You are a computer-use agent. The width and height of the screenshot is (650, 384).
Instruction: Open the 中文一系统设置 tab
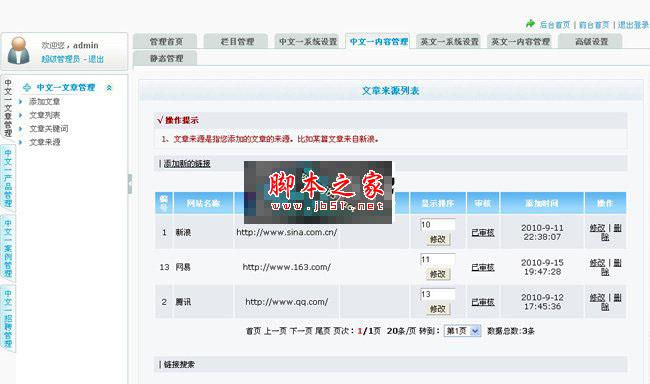(308, 41)
